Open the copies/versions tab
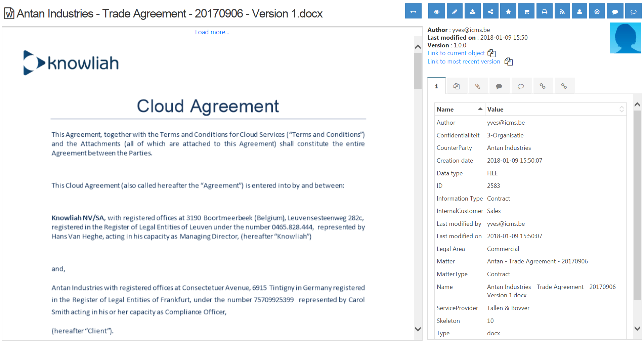Viewport: 644px width, 342px height. [457, 86]
